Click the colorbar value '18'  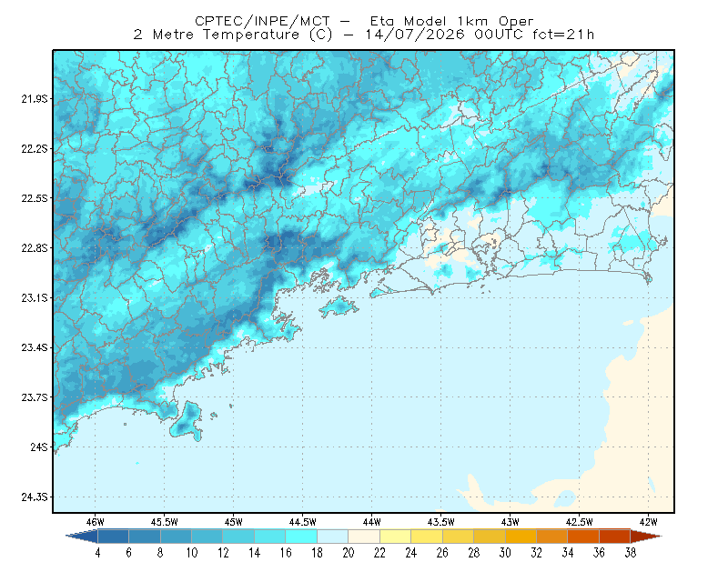tap(317, 553)
